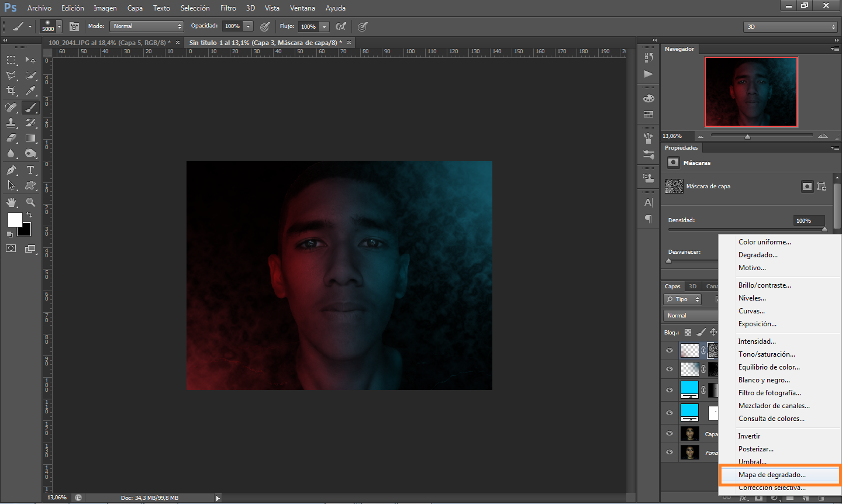Hide the Capa layer with portrait
This screenshot has height=504, width=842.
(670, 434)
